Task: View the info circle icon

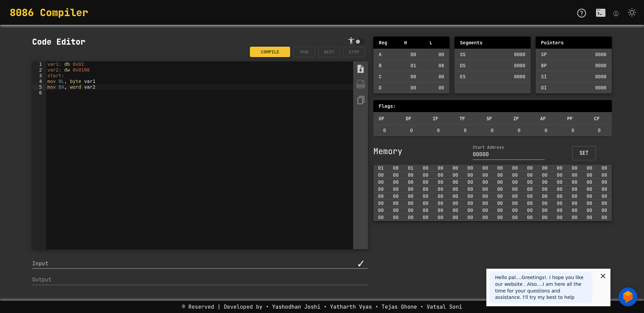Action: (616, 13)
